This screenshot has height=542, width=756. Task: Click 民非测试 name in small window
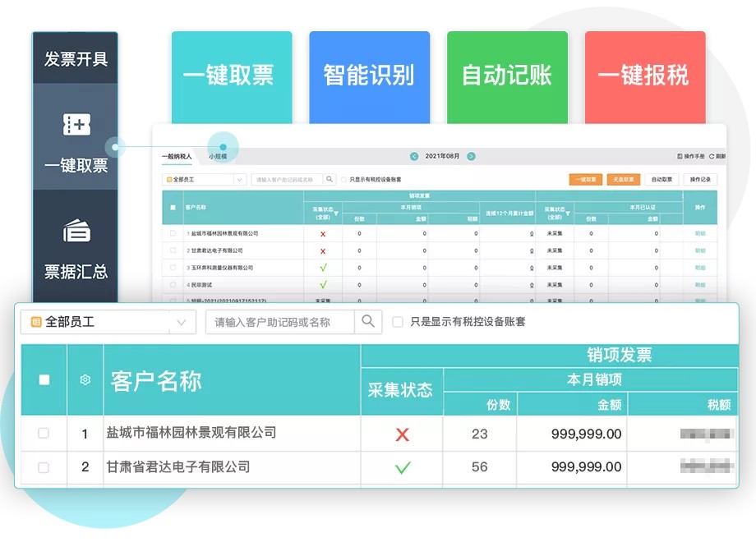tap(200, 285)
